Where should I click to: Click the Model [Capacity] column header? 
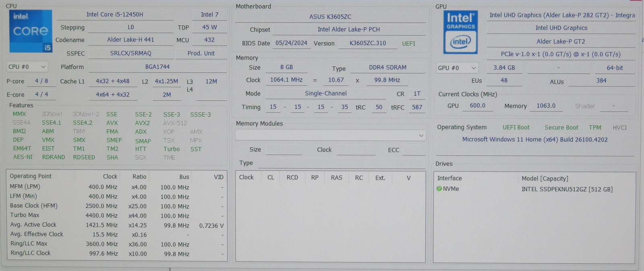pos(545,179)
